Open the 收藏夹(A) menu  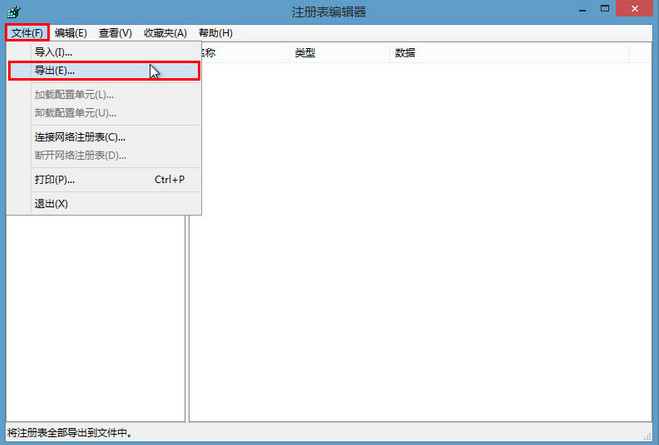165,33
